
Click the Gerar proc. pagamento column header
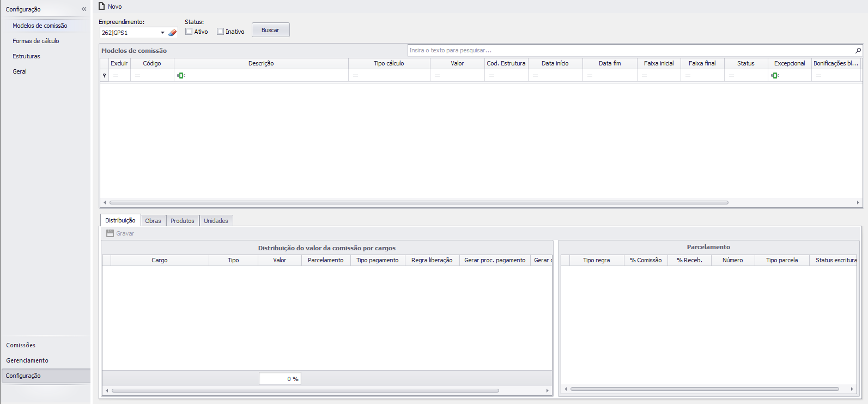tap(495, 260)
